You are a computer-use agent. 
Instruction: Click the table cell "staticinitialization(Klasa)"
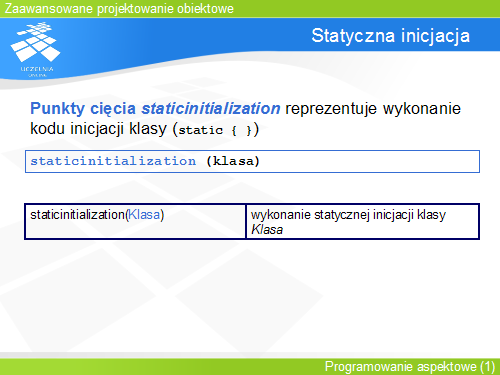[135, 221]
